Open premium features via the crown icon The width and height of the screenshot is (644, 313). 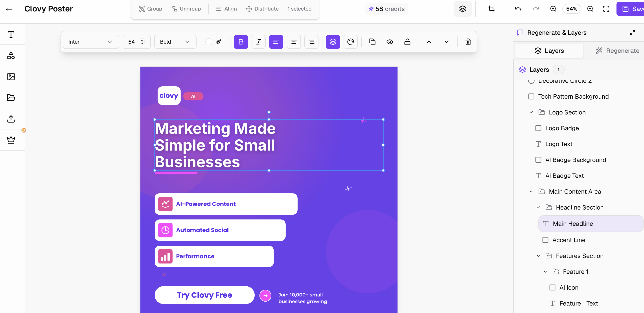[11, 140]
